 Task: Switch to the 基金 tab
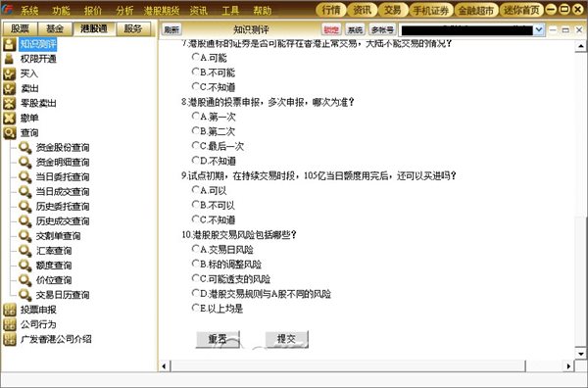[55, 28]
